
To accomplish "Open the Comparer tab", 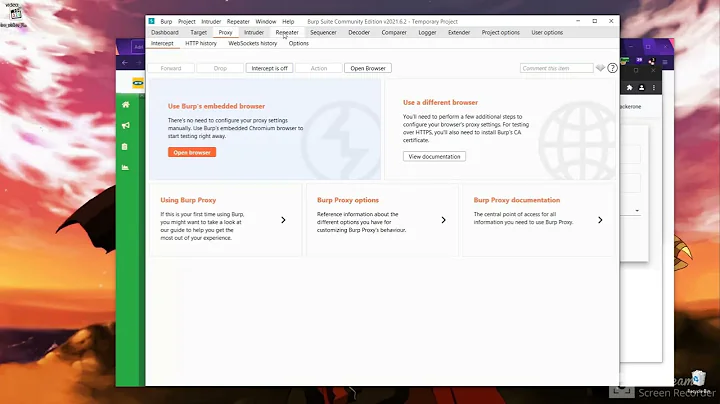I will click(x=394, y=33).
